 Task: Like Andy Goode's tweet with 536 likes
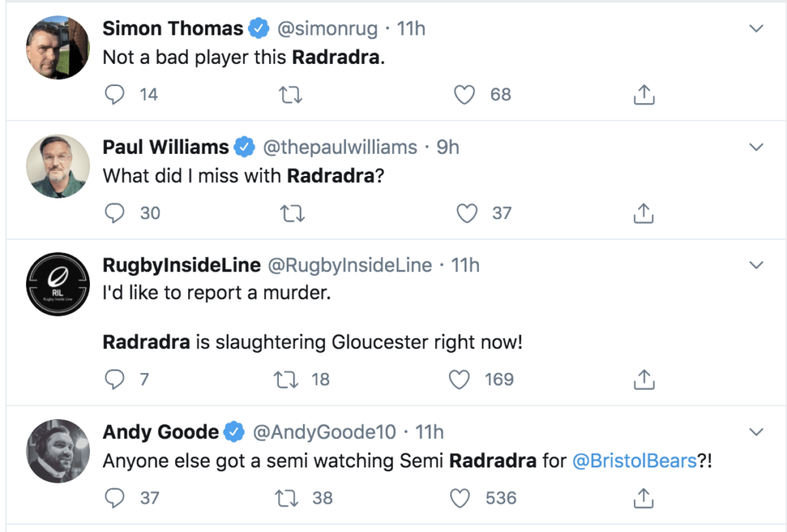click(x=460, y=498)
